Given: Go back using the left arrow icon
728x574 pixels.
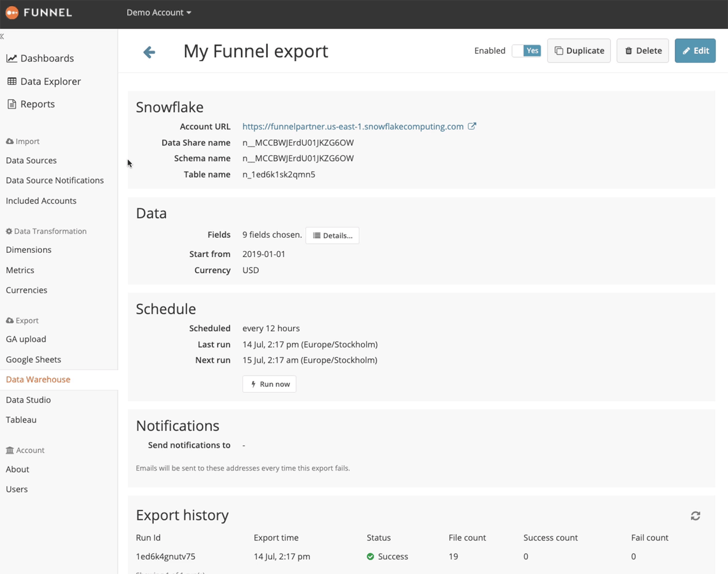Looking at the screenshot, I should click(149, 52).
